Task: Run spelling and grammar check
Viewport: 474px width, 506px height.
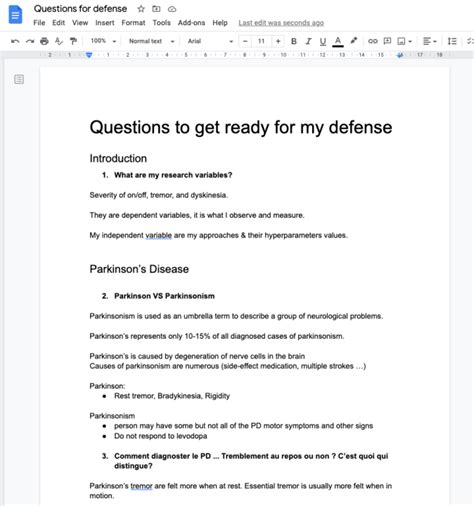Action: coord(59,41)
